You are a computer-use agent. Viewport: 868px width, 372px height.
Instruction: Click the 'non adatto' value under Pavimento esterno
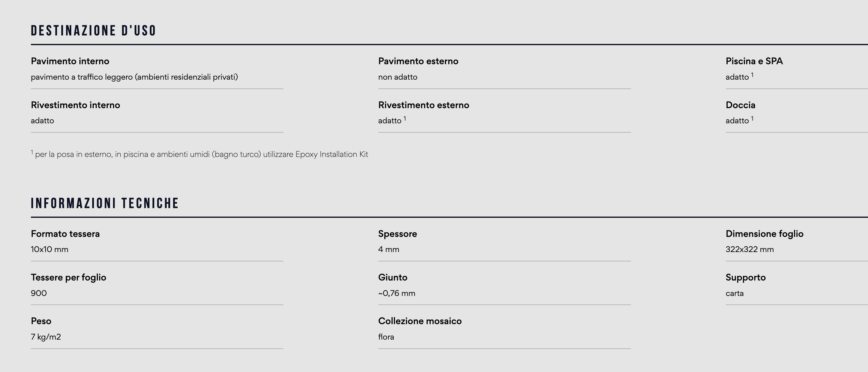coord(398,77)
